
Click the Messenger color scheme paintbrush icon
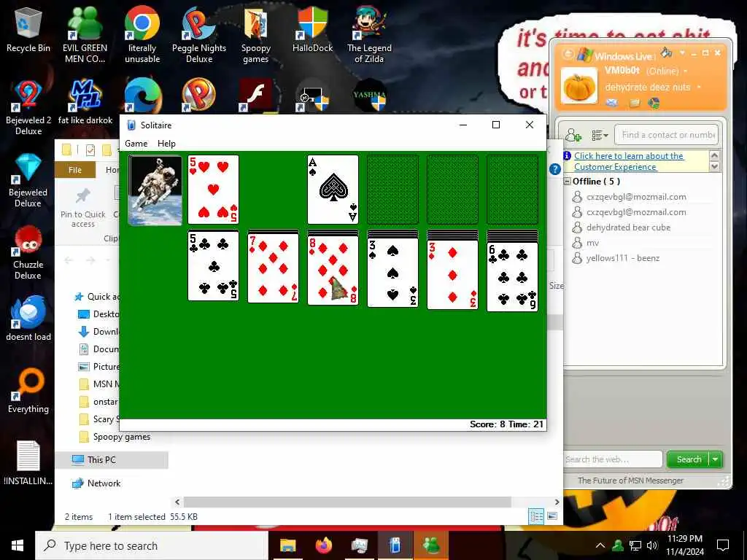click(667, 52)
